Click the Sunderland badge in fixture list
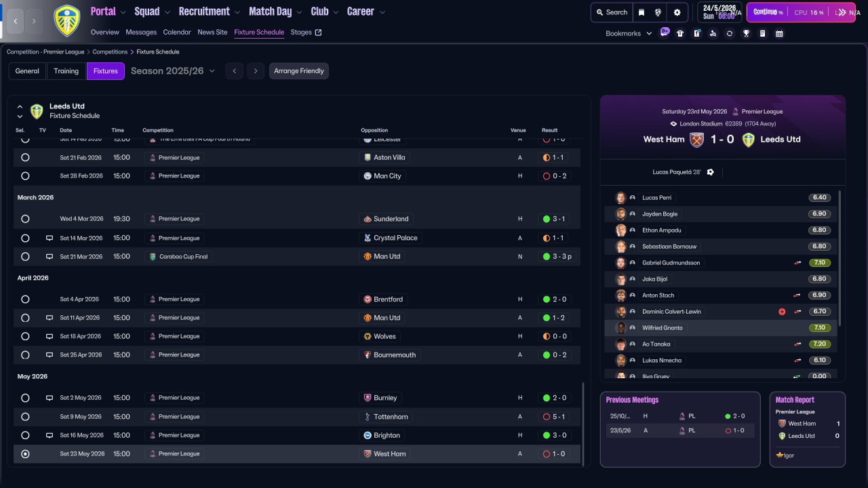The width and height of the screenshot is (868, 488). pos(368,219)
